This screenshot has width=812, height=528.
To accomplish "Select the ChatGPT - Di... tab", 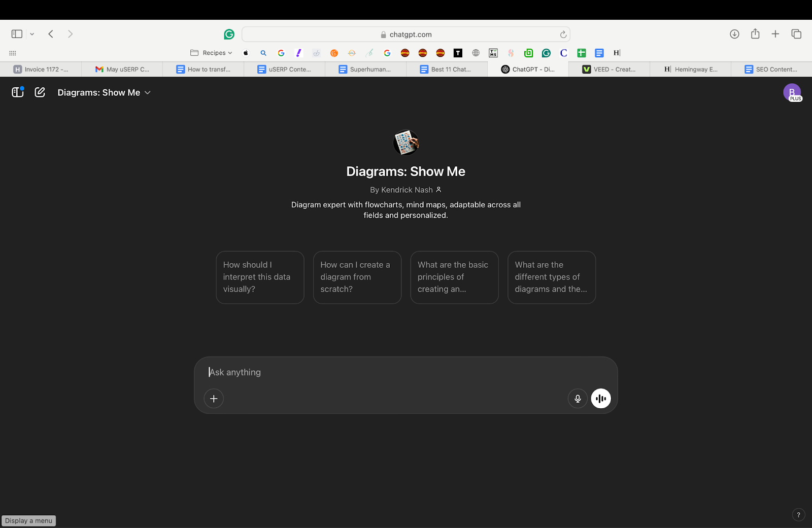I will coord(528,69).
